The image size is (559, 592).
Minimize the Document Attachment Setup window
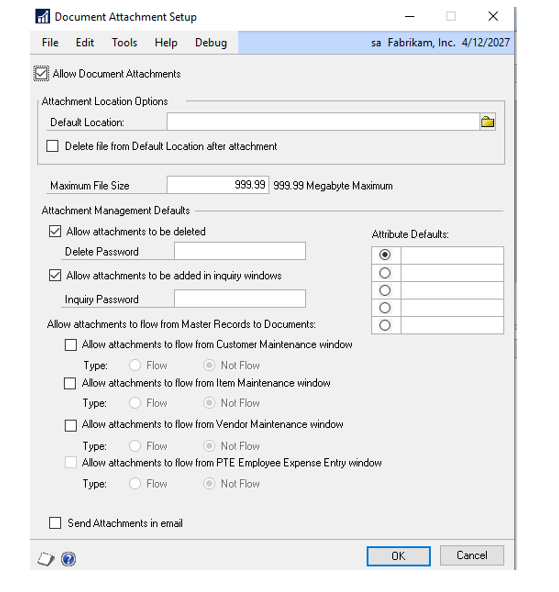coord(410,16)
